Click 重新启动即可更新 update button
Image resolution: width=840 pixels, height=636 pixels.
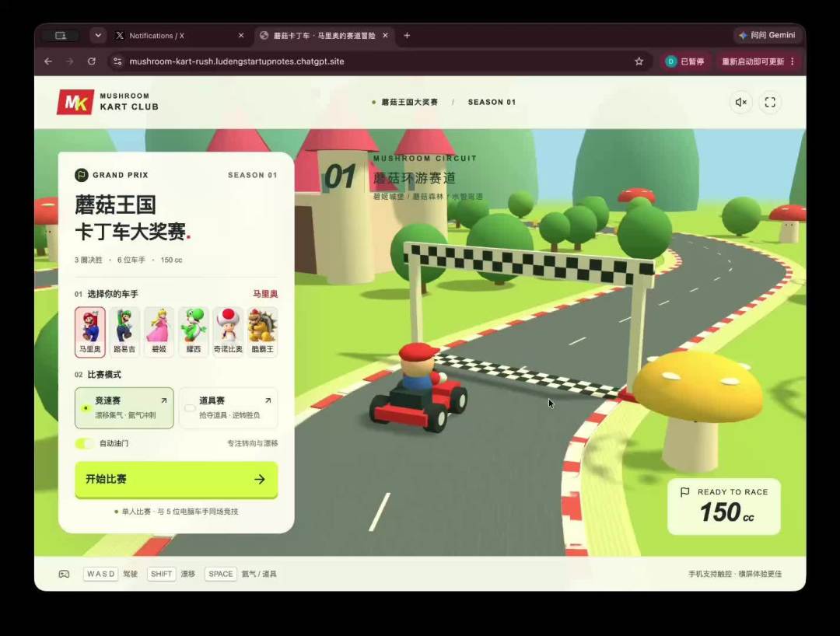753,61
